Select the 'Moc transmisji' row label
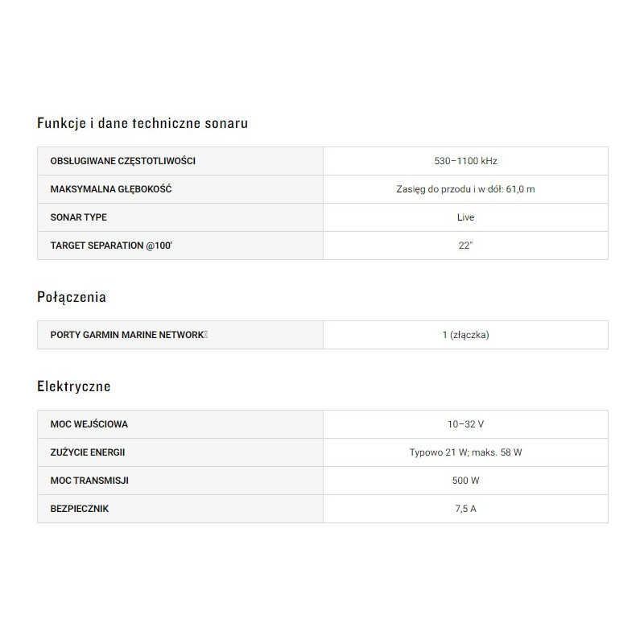Image resolution: width=644 pixels, height=644 pixels. 89,481
